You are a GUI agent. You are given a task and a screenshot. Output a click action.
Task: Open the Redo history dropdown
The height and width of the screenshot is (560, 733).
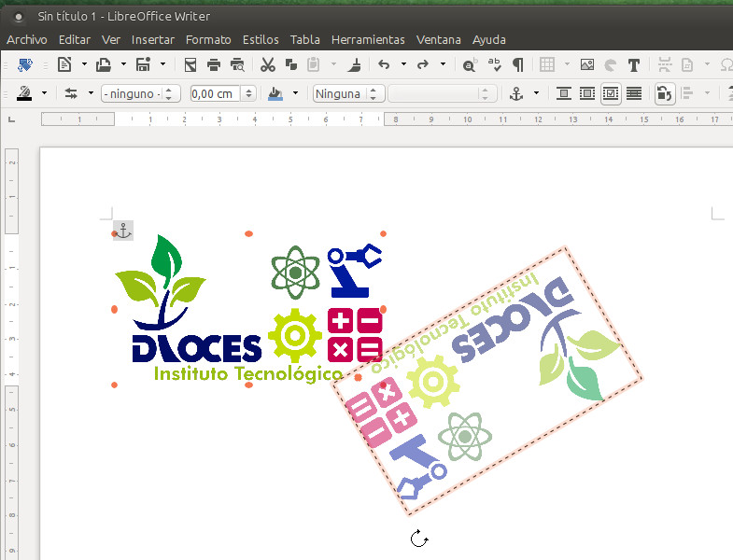pyautogui.click(x=443, y=64)
